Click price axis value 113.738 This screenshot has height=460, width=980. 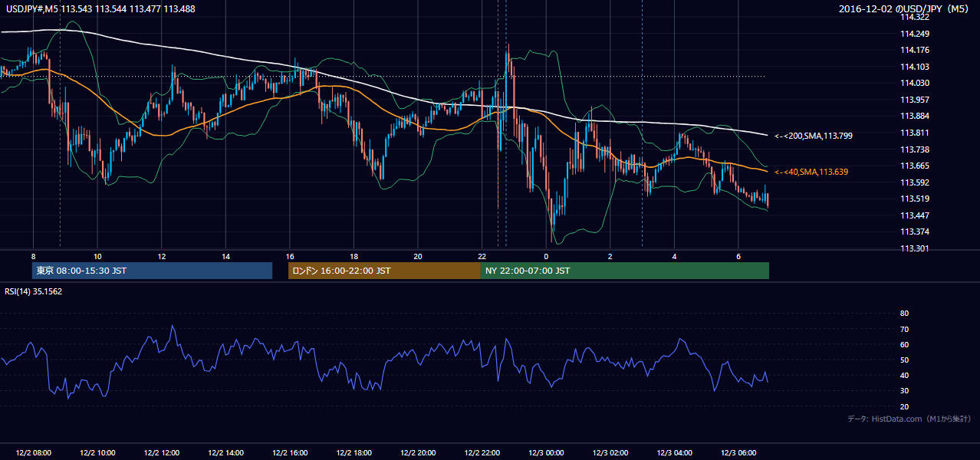[x=914, y=149]
